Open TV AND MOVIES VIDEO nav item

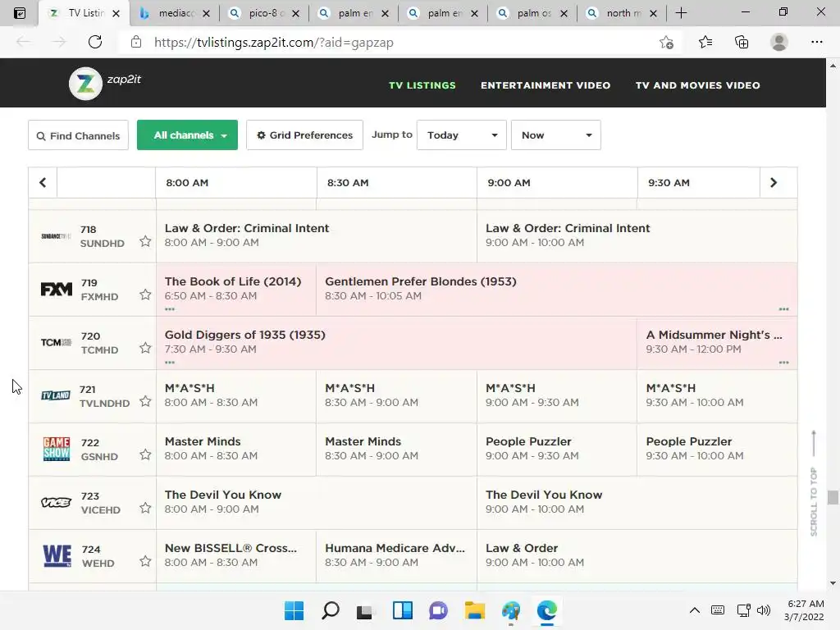click(x=697, y=85)
